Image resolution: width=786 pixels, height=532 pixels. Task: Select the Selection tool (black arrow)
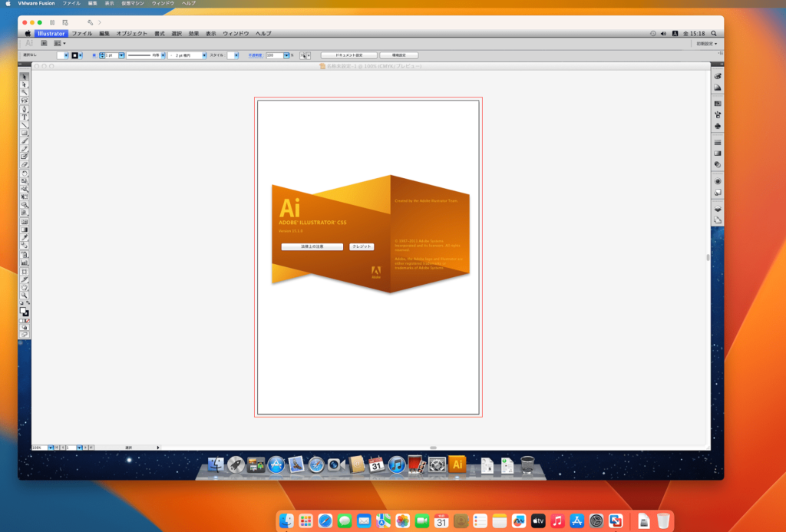[x=24, y=77]
